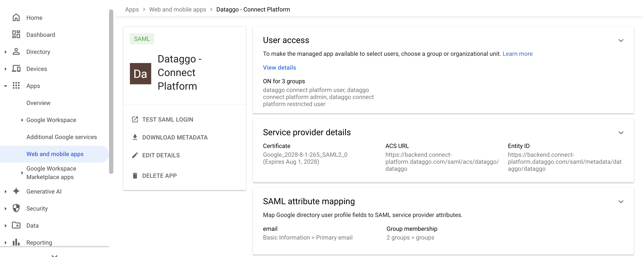This screenshot has height=257, width=644.
Task: Collapse the SAML attribute mapping section
Action: tap(621, 201)
